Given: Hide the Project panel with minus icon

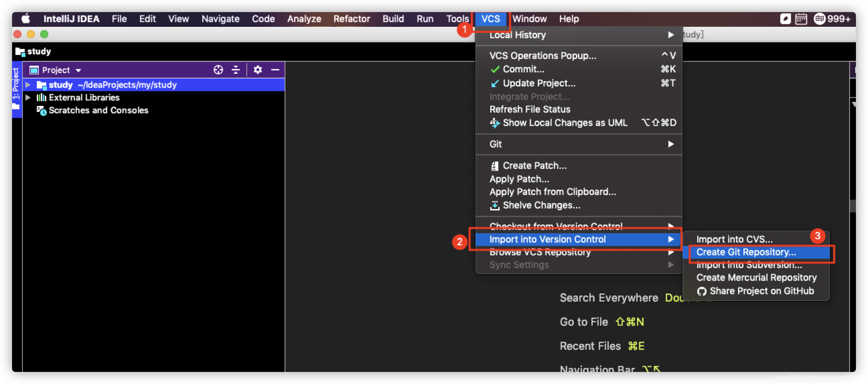Looking at the screenshot, I should click(x=275, y=70).
